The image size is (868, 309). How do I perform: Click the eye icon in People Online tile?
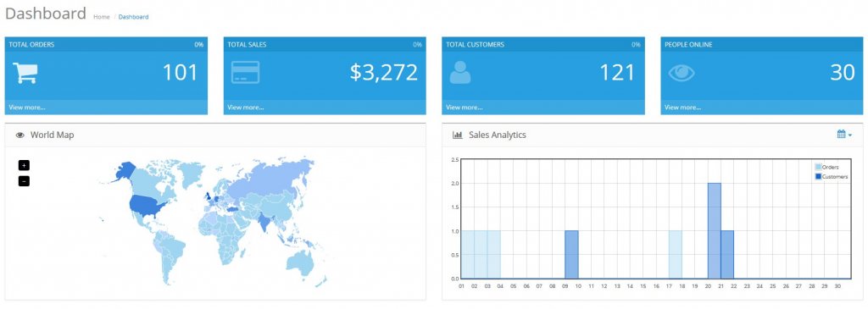click(x=681, y=73)
